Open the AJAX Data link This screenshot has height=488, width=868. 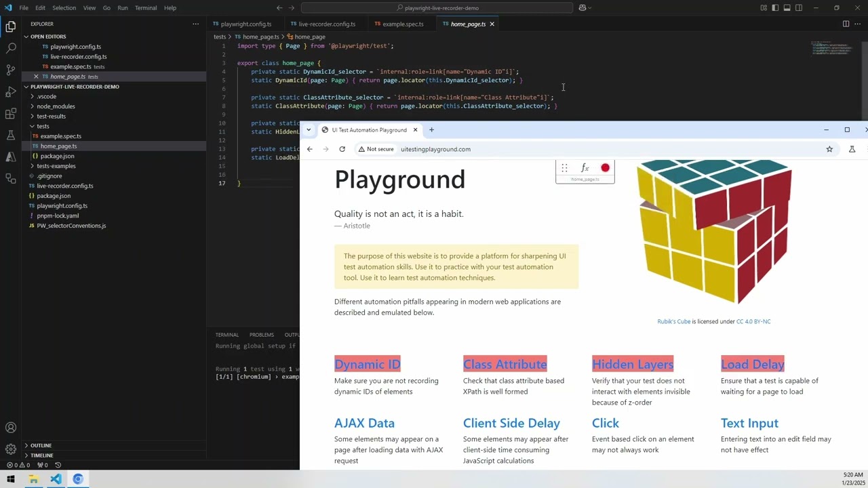pyautogui.click(x=364, y=423)
